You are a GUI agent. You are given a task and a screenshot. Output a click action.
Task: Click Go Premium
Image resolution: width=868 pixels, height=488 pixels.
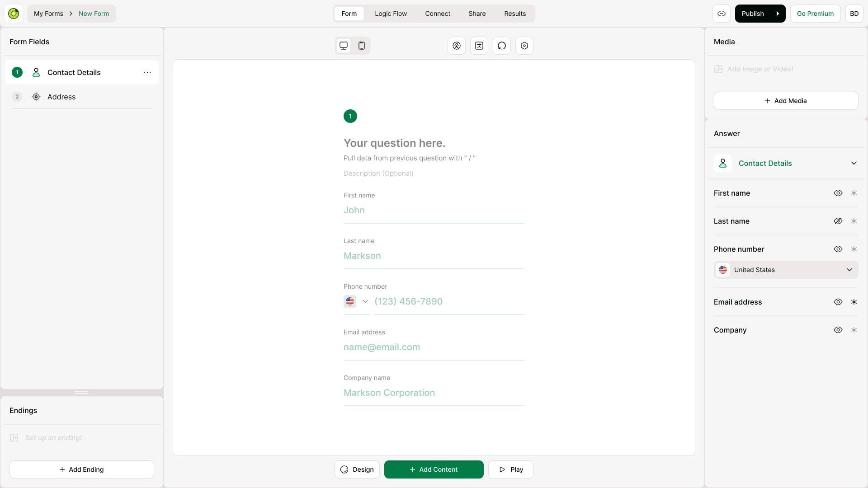815,14
